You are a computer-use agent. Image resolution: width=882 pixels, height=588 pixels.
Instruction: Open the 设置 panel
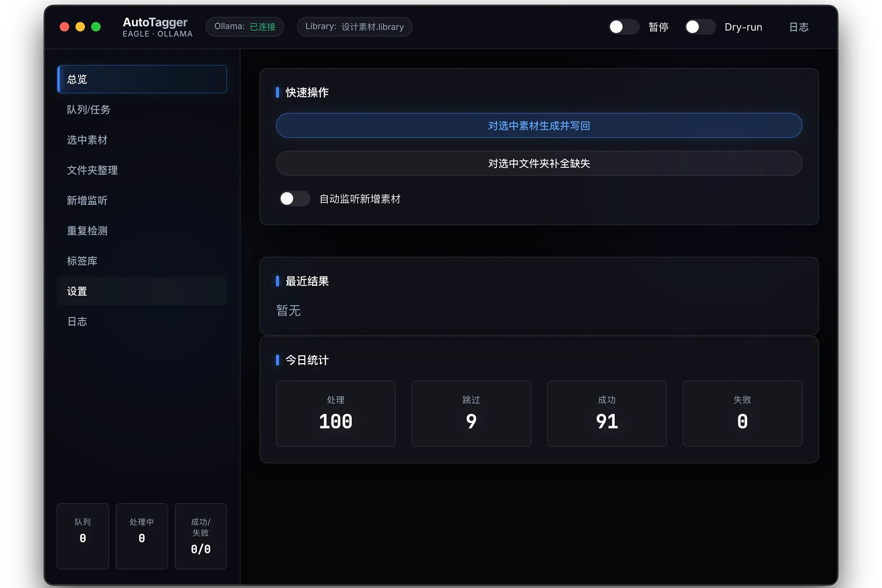(x=142, y=291)
